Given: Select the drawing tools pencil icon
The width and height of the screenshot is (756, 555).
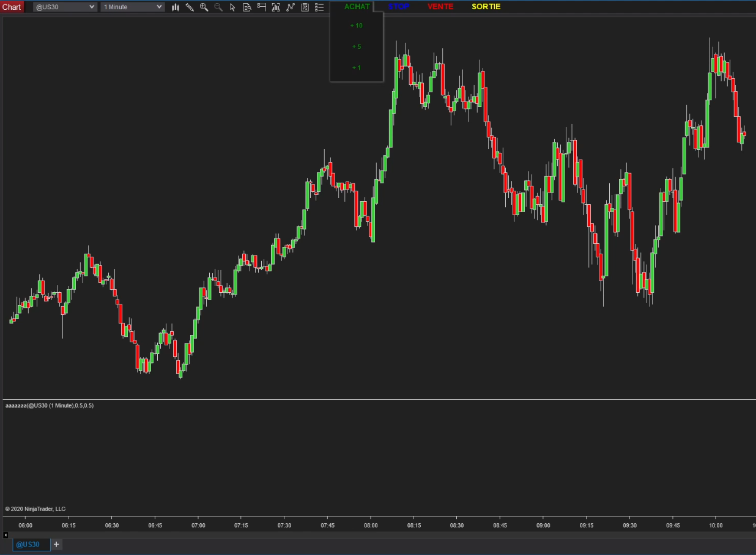Looking at the screenshot, I should (190, 7).
